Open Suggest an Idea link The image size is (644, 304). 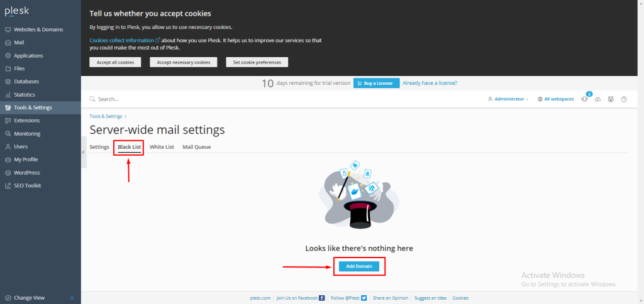coord(430,298)
